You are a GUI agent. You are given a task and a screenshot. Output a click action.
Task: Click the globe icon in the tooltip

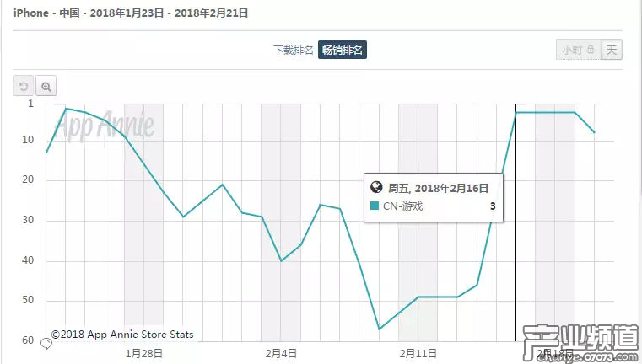tap(376, 187)
